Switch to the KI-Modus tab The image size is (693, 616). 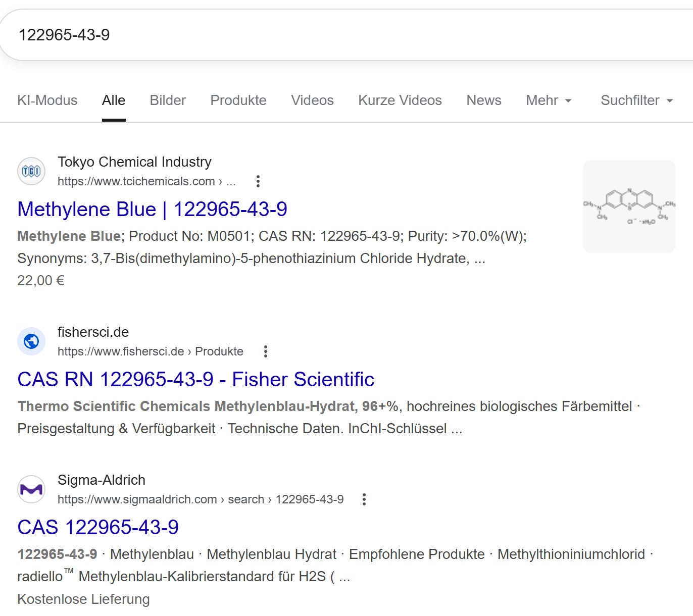click(47, 100)
